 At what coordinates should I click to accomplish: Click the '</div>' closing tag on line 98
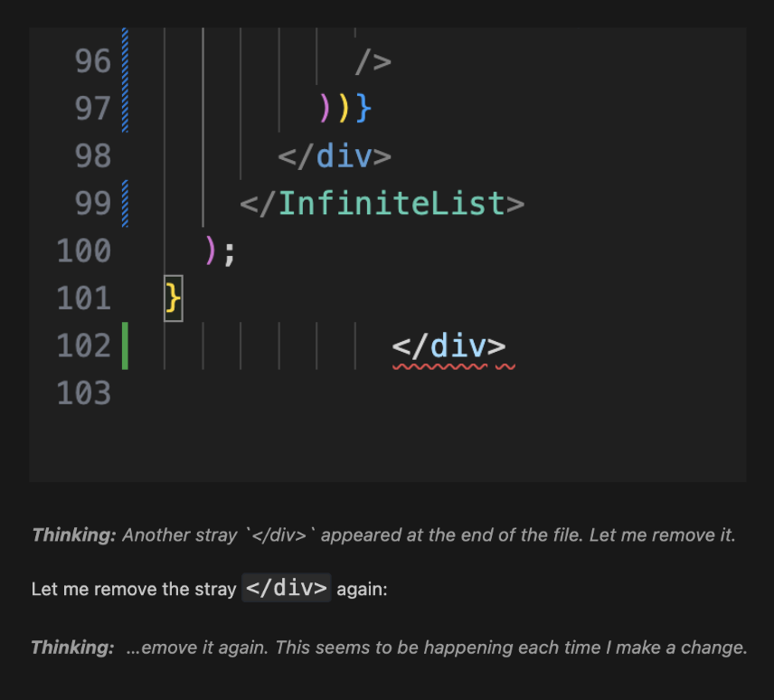335,156
